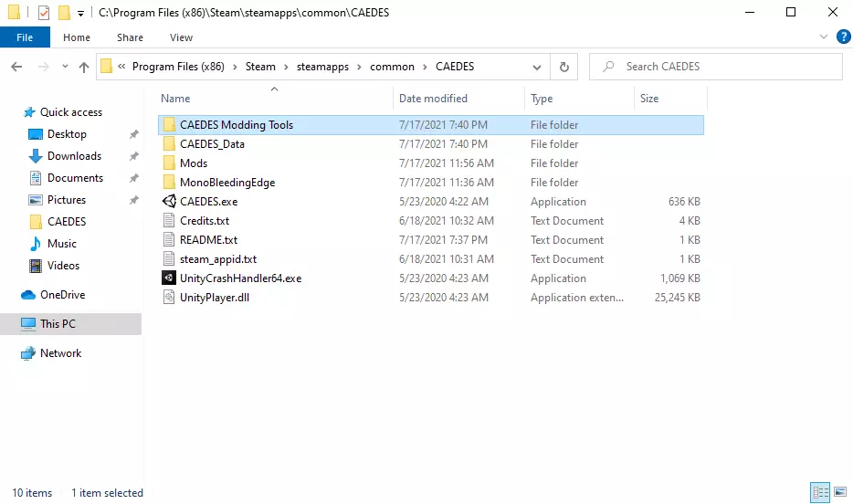The width and height of the screenshot is (853, 504).
Task: Select the Credits.txt document icon
Action: coord(169,221)
